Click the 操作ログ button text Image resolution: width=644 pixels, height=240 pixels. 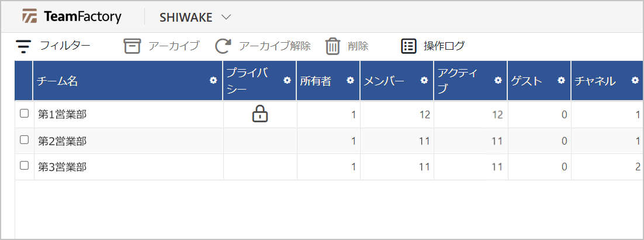pos(444,46)
